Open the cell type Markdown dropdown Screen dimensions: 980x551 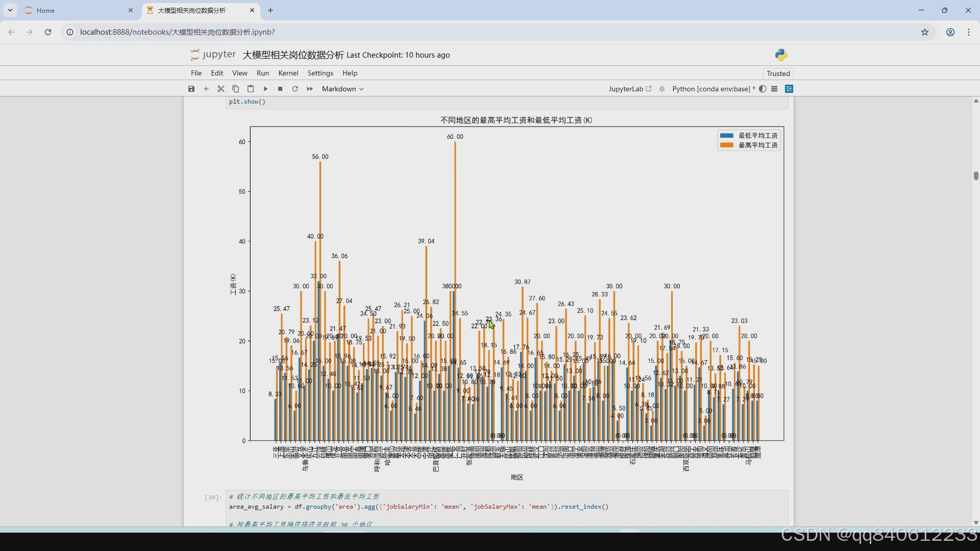(x=342, y=89)
